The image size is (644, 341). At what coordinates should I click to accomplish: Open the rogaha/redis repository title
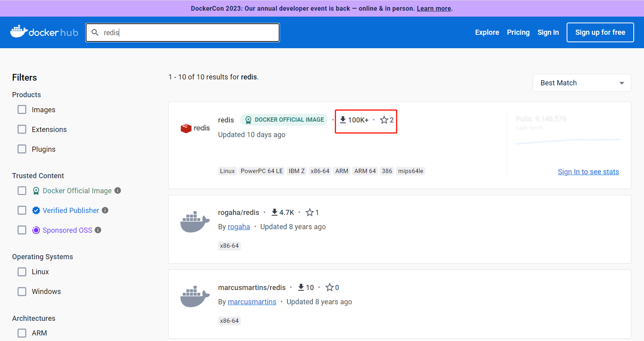pos(238,213)
